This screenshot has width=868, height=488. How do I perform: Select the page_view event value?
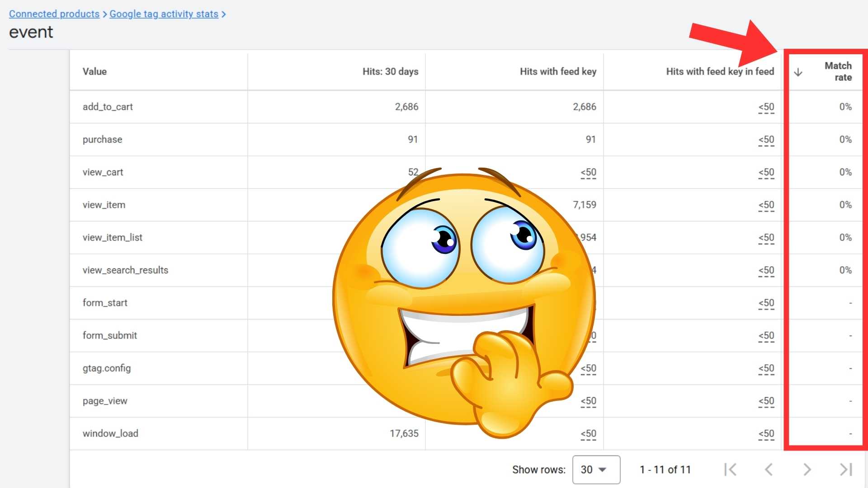(105, 401)
